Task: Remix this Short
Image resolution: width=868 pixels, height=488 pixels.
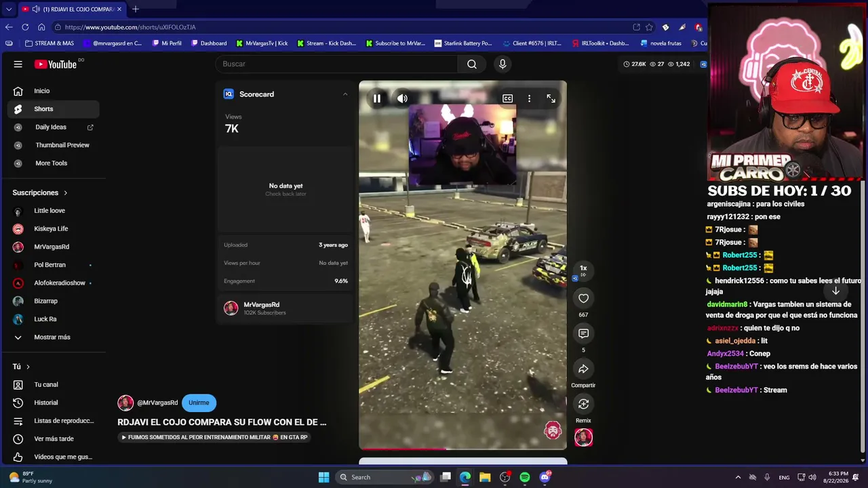Action: (x=583, y=404)
